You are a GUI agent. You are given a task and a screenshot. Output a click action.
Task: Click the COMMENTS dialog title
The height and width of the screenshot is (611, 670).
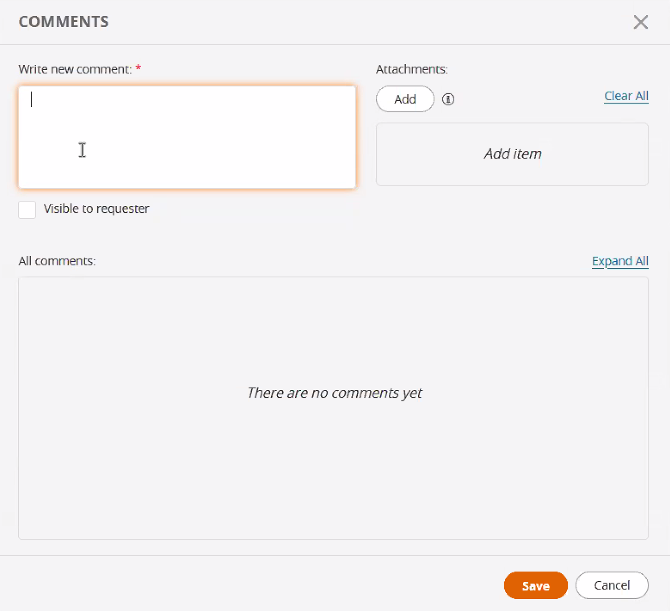tap(64, 21)
